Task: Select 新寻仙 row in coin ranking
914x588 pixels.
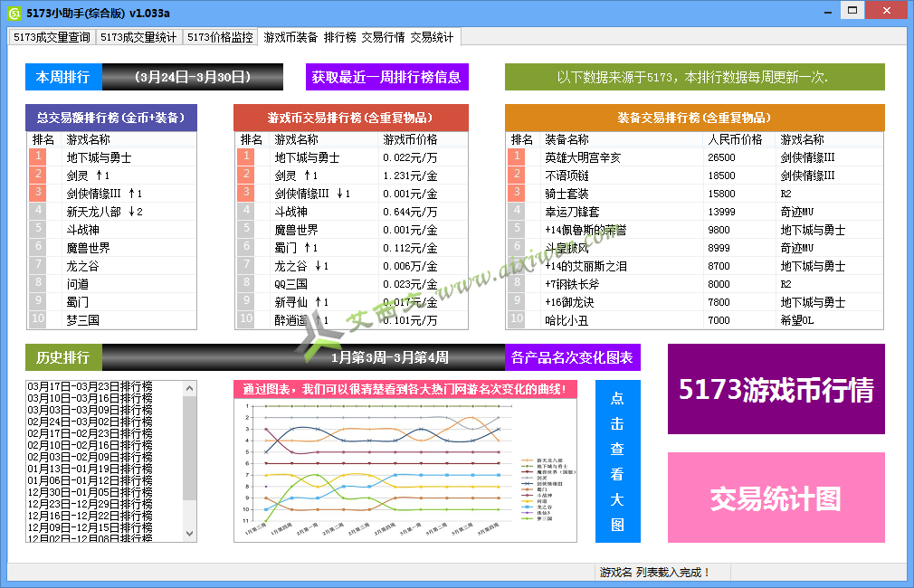Action: coord(351,302)
